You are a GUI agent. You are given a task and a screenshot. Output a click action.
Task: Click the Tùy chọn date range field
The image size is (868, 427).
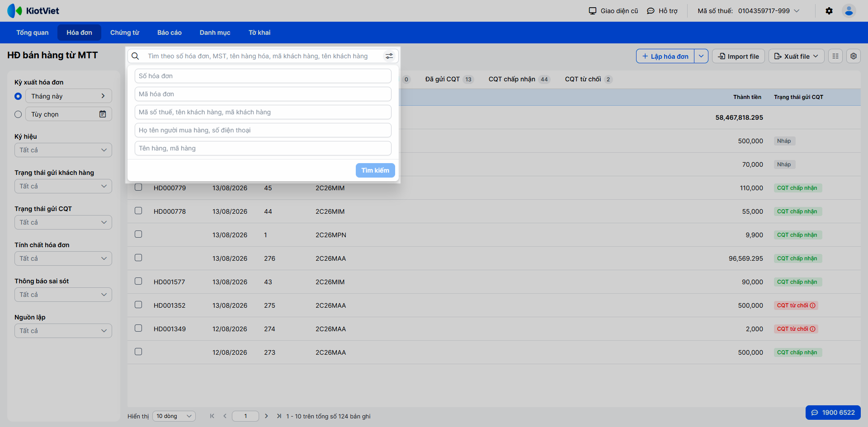pyautogui.click(x=69, y=114)
